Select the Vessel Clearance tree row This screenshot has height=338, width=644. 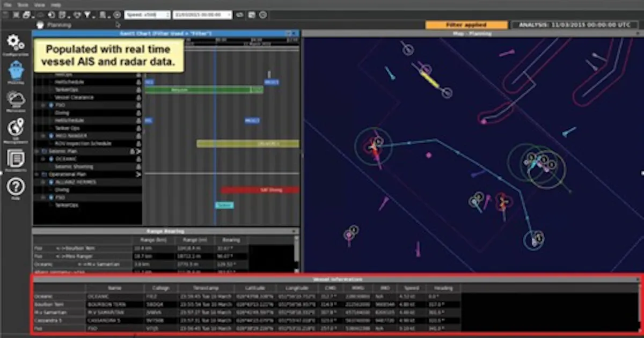pyautogui.click(x=88, y=98)
